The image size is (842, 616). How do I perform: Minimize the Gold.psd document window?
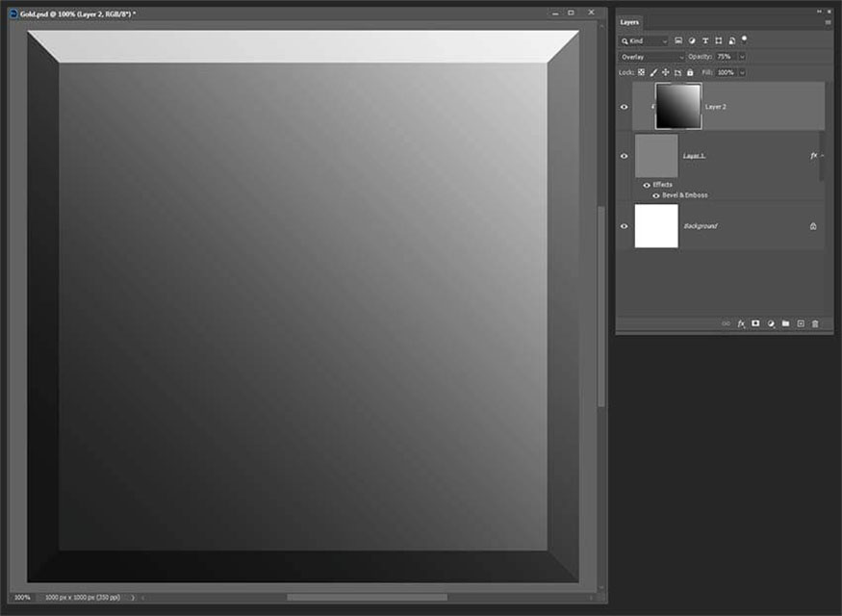(555, 13)
